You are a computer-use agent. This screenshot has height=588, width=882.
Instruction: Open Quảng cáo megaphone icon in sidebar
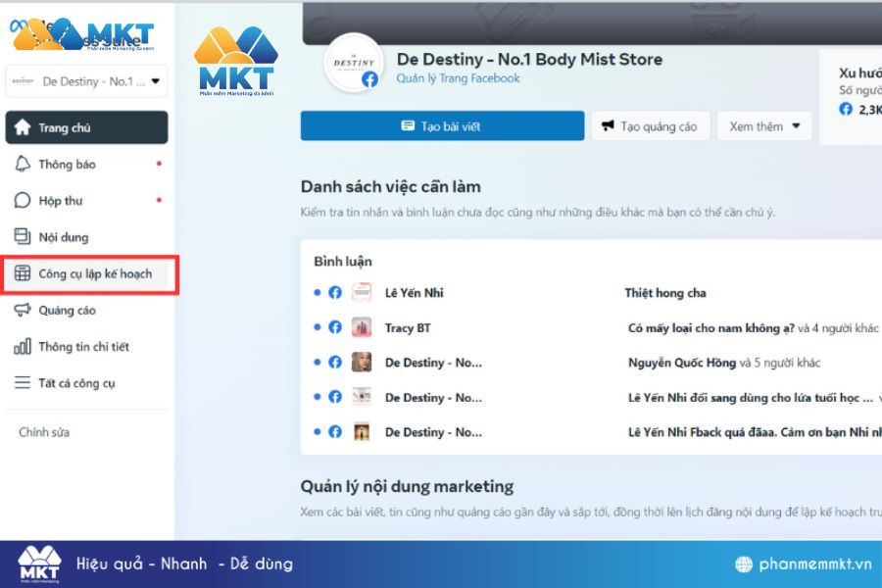pyautogui.click(x=23, y=310)
